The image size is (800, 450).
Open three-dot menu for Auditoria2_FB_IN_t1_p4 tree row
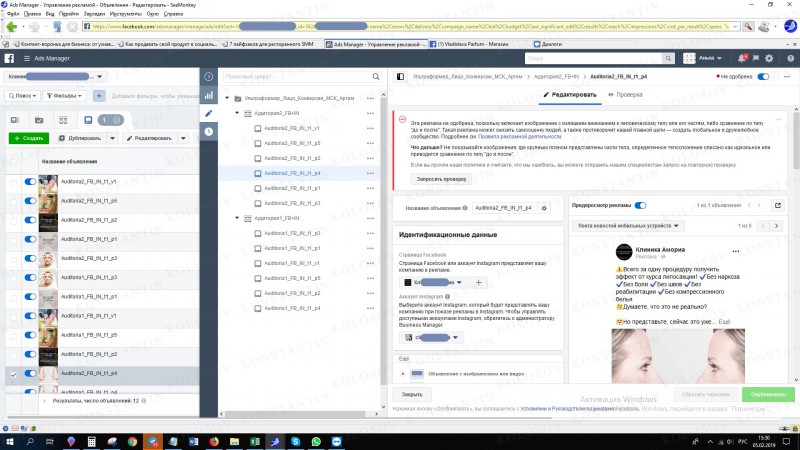[x=370, y=173]
